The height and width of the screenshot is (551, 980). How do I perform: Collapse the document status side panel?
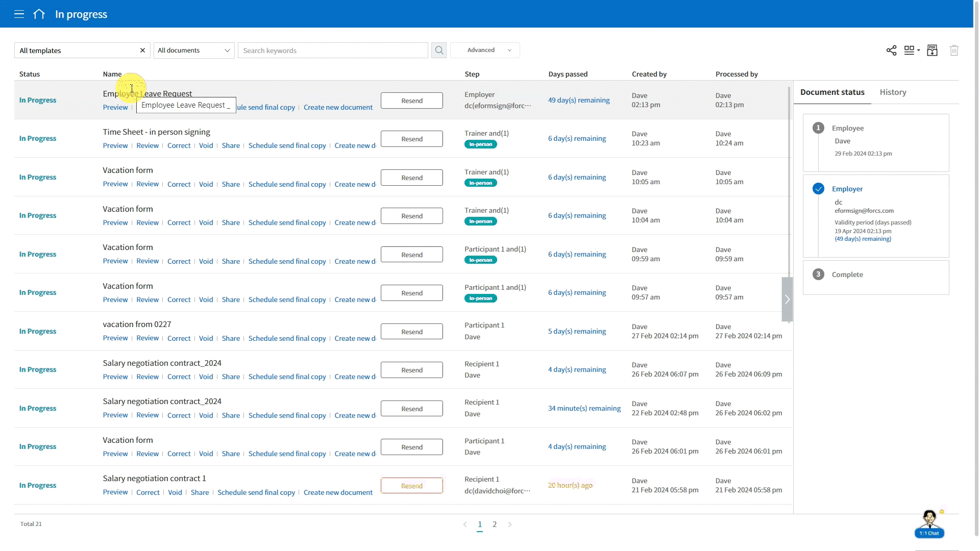pyautogui.click(x=787, y=299)
